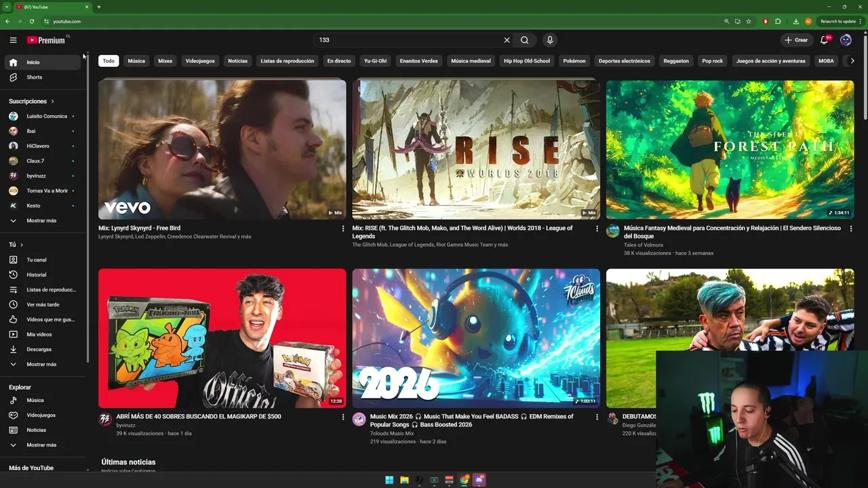Image resolution: width=868 pixels, height=488 pixels.
Task: Open options for Music Mix 2026 video
Action: tap(597, 418)
